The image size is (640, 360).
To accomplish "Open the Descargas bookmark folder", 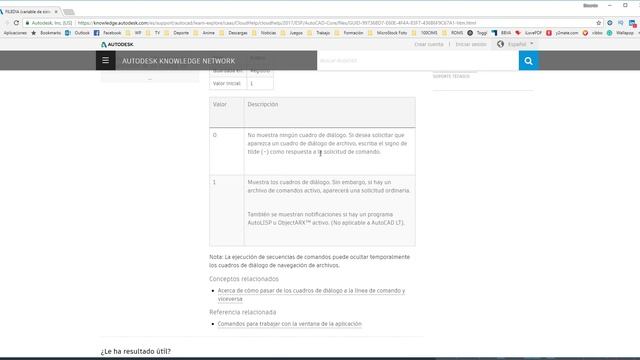I will coord(234,33).
